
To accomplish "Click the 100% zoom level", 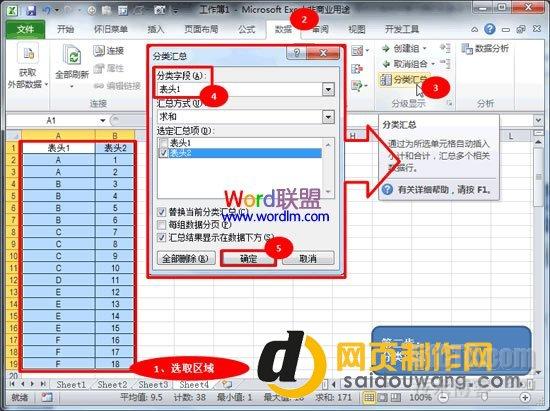I will [x=420, y=398].
